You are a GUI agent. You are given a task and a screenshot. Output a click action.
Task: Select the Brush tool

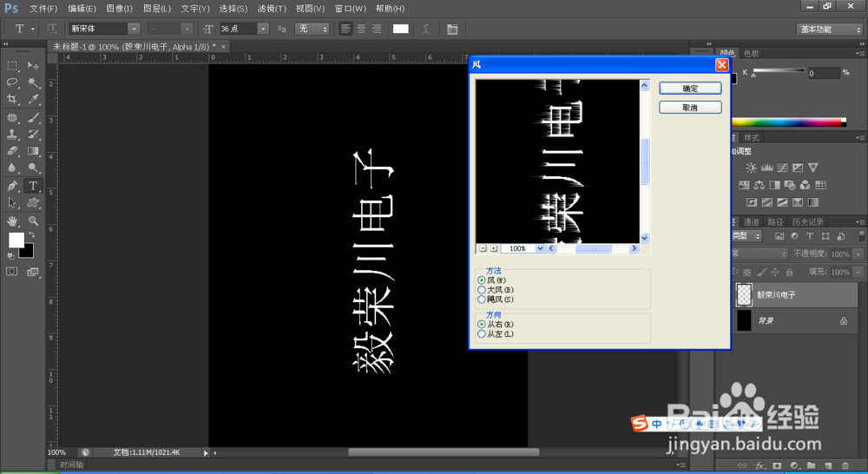[x=33, y=117]
